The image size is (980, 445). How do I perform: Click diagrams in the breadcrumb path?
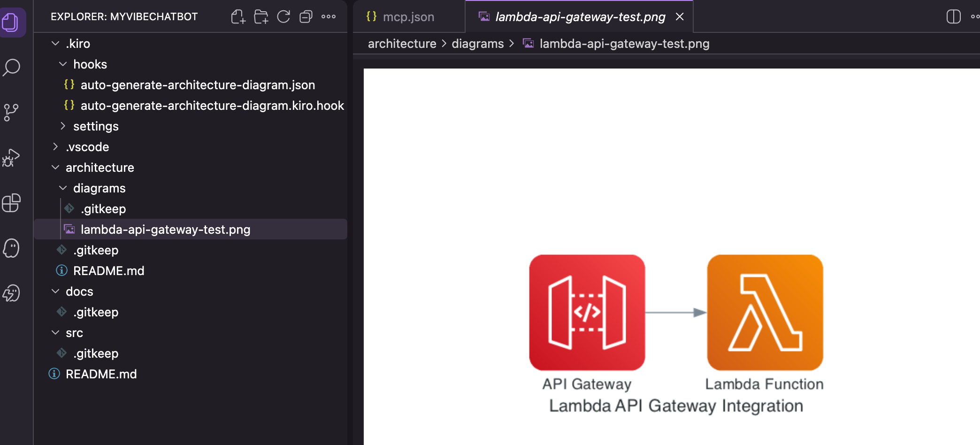(x=477, y=44)
